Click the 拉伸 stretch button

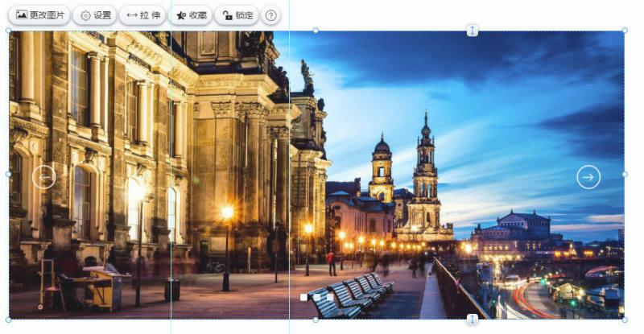pos(142,15)
